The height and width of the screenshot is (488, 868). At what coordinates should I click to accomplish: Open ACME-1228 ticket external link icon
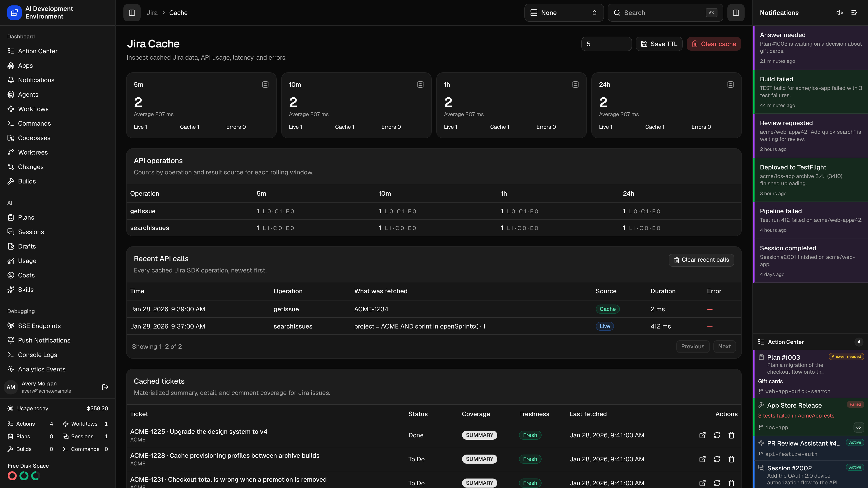coord(703,459)
